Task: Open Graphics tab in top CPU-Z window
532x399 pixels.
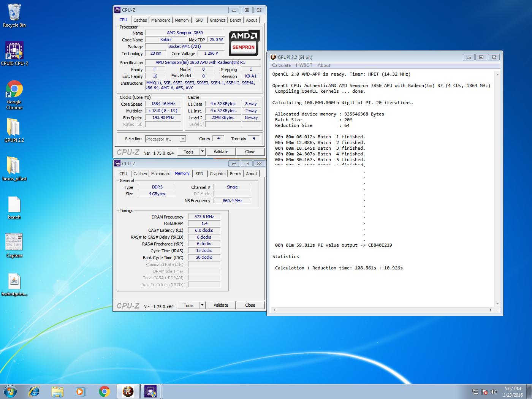Action: [x=218, y=20]
